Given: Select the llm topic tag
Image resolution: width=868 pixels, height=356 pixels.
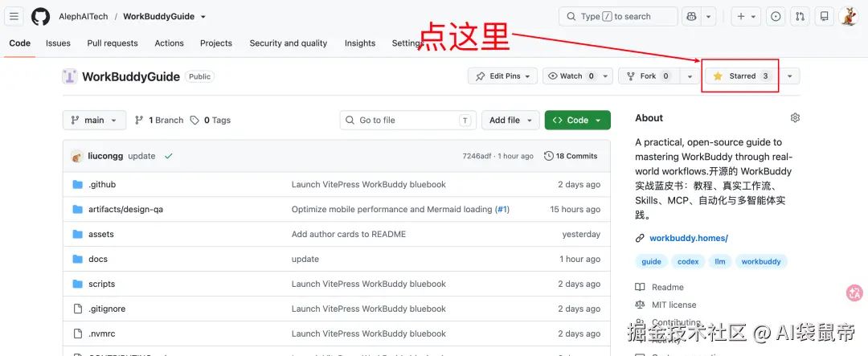Looking at the screenshot, I should click(x=720, y=261).
